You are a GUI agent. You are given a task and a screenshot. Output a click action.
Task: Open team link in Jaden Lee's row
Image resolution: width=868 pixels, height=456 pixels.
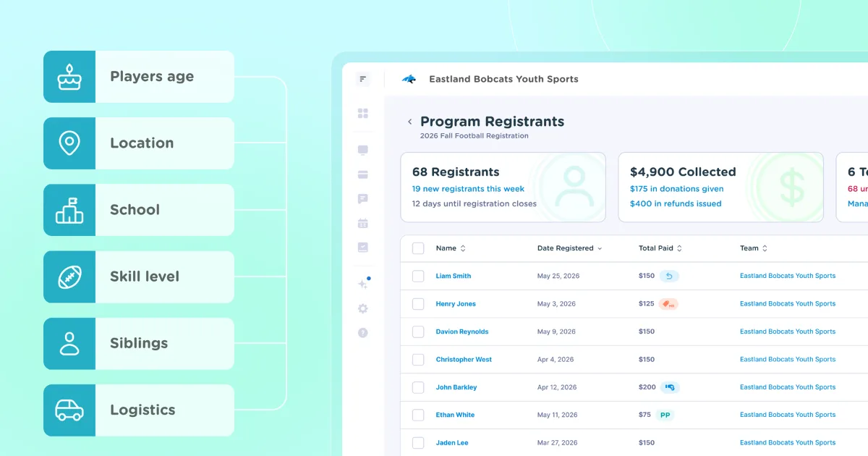coord(788,443)
